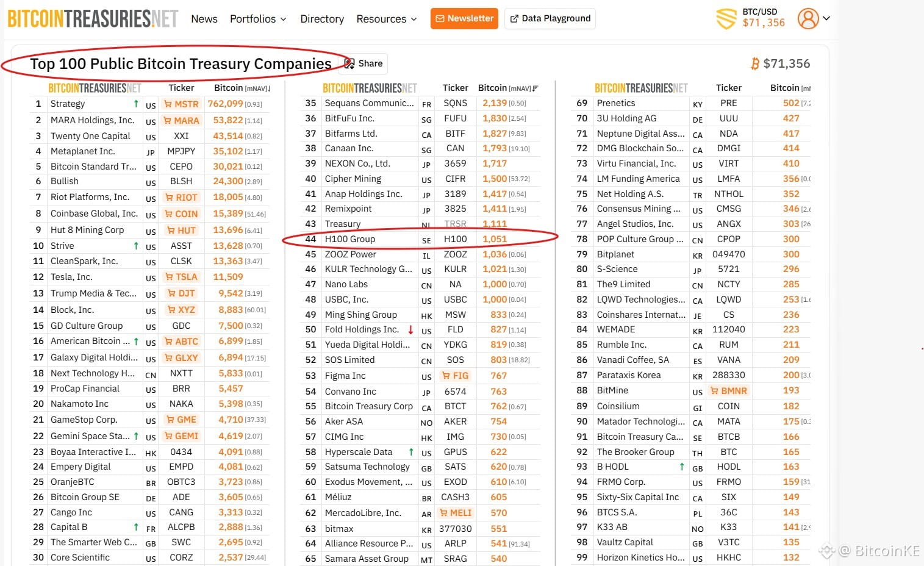Click the green up arrow beside Capital B

click(x=136, y=527)
